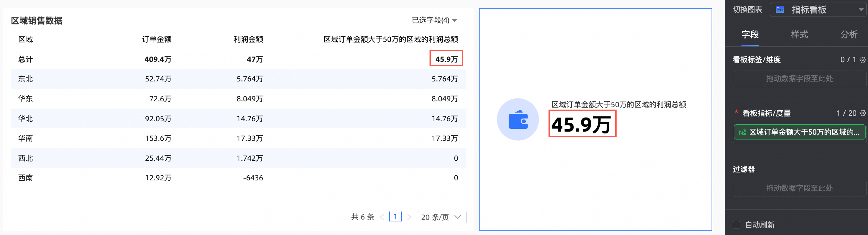This screenshot has width=868, height=235.
Task: Click the measure type icon on green field
Action: pos(742,132)
